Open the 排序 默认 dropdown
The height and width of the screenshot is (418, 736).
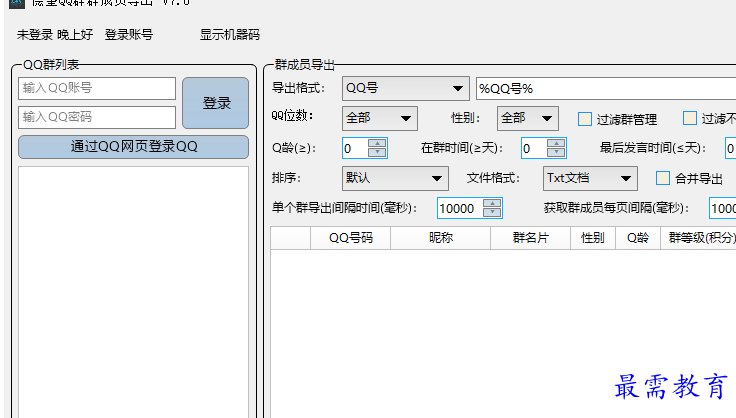click(395, 178)
